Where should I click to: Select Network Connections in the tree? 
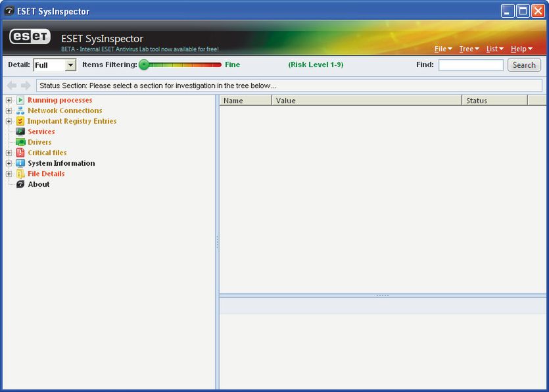pos(65,110)
